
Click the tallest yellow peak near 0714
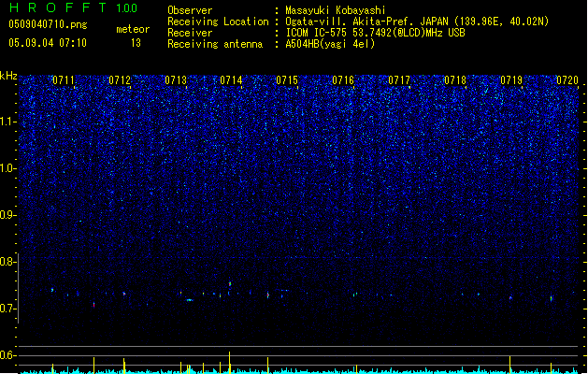(230, 363)
